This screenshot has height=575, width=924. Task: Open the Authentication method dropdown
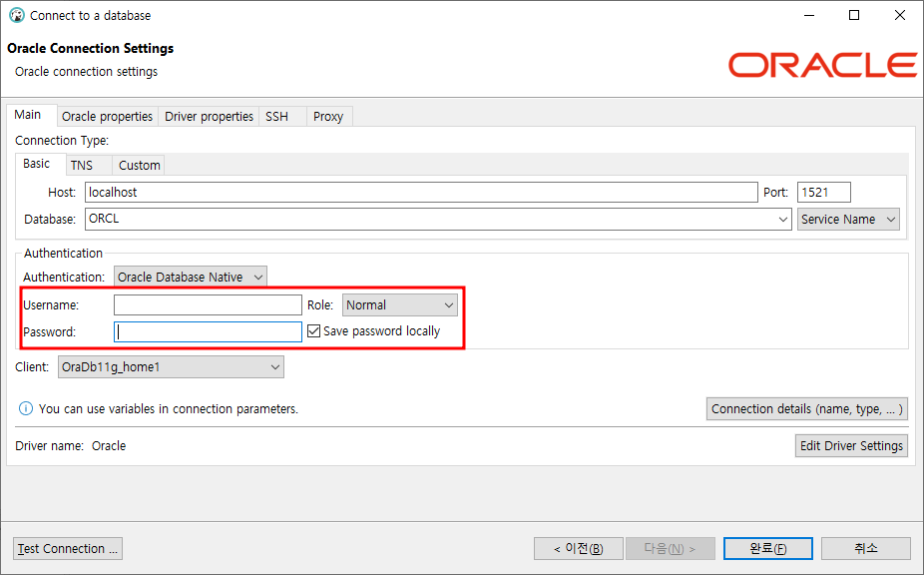pyautogui.click(x=191, y=277)
